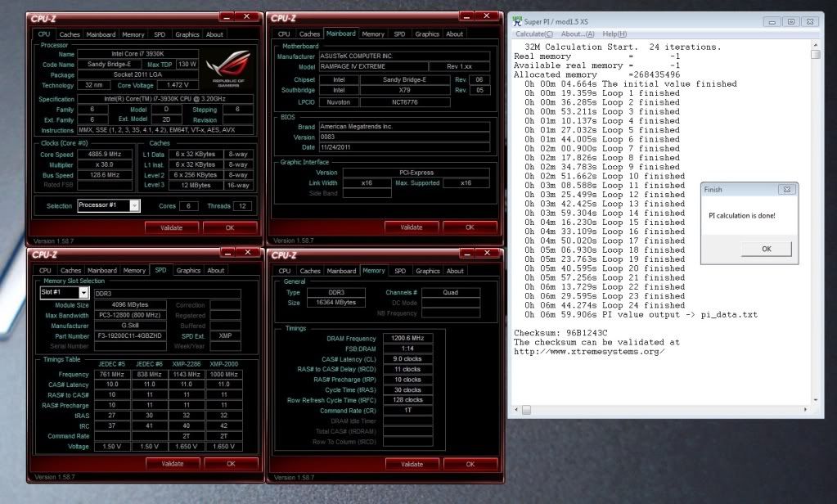Viewport: 837px width, 504px height.
Task: Click the 'http://www.xtremesystems.org/' text in Super PI
Action: point(589,352)
